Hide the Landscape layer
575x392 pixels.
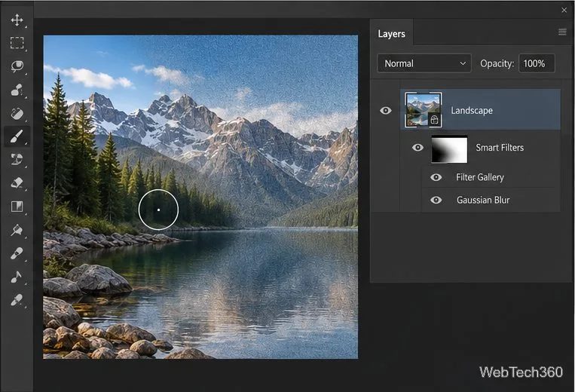click(x=385, y=110)
